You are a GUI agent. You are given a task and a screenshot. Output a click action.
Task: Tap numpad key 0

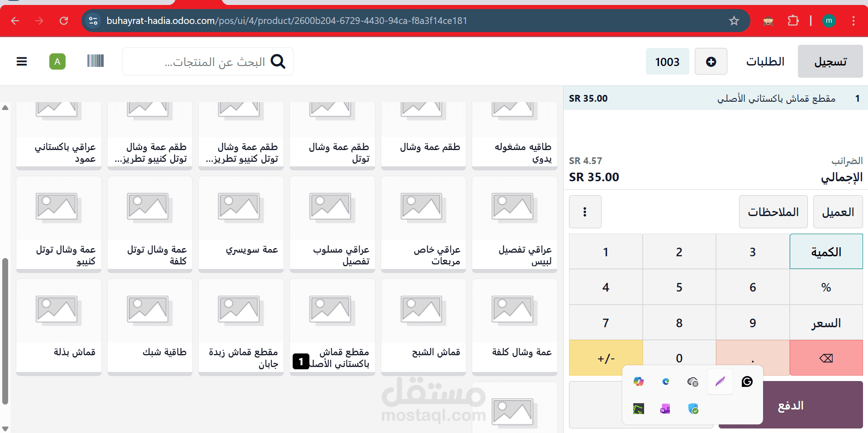679,358
